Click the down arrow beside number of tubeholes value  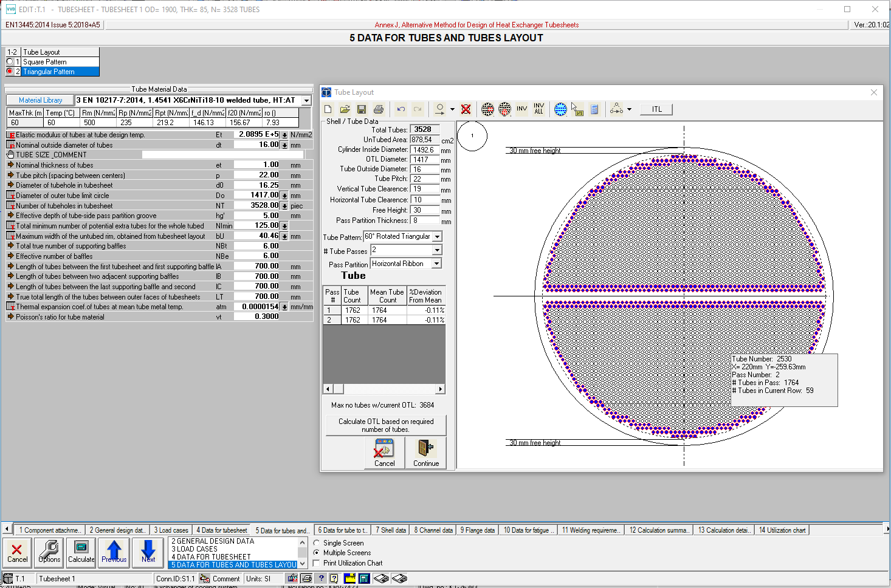point(284,206)
